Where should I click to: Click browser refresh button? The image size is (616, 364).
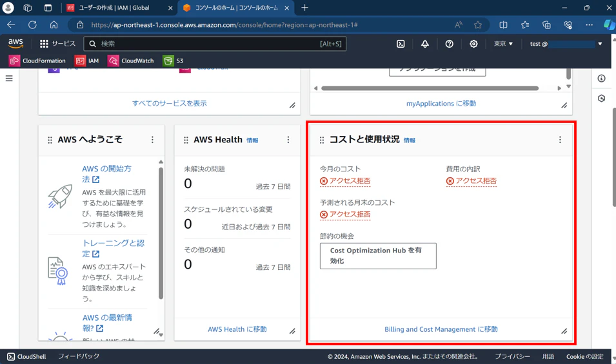32,24
